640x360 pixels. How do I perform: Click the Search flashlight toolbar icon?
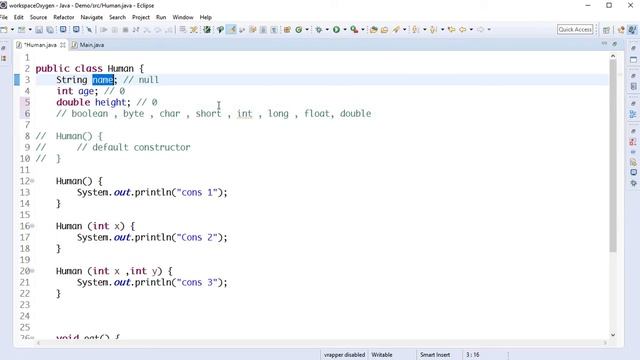point(396,29)
